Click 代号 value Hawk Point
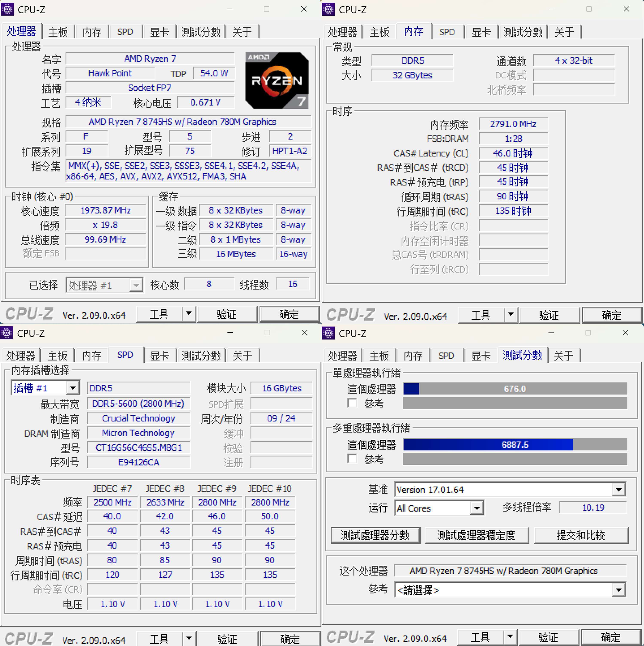 tap(110, 73)
